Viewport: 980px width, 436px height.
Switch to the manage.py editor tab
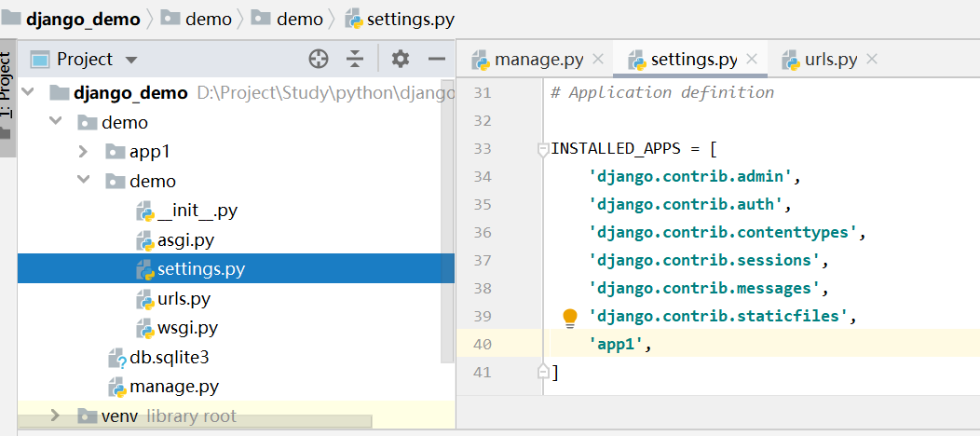point(538,60)
